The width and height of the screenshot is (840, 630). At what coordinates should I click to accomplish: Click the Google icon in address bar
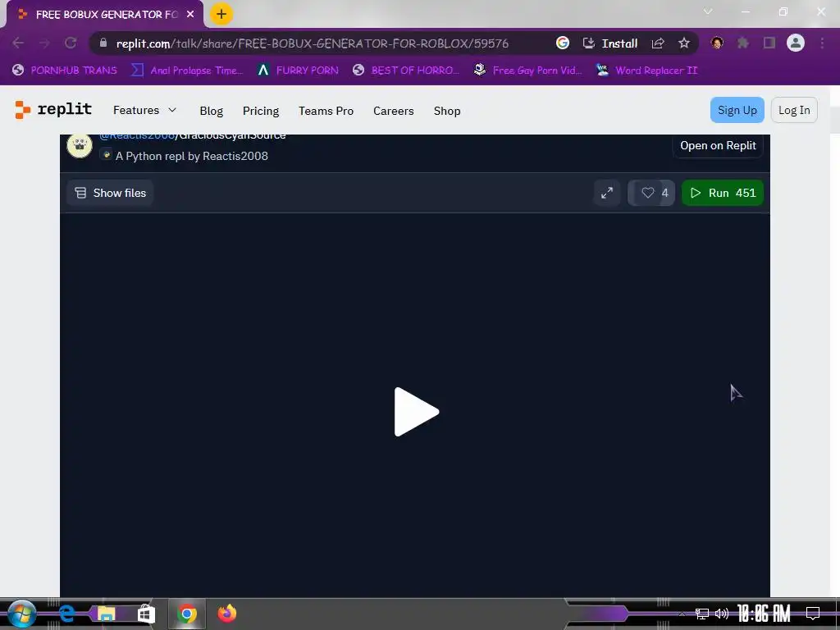tap(563, 43)
